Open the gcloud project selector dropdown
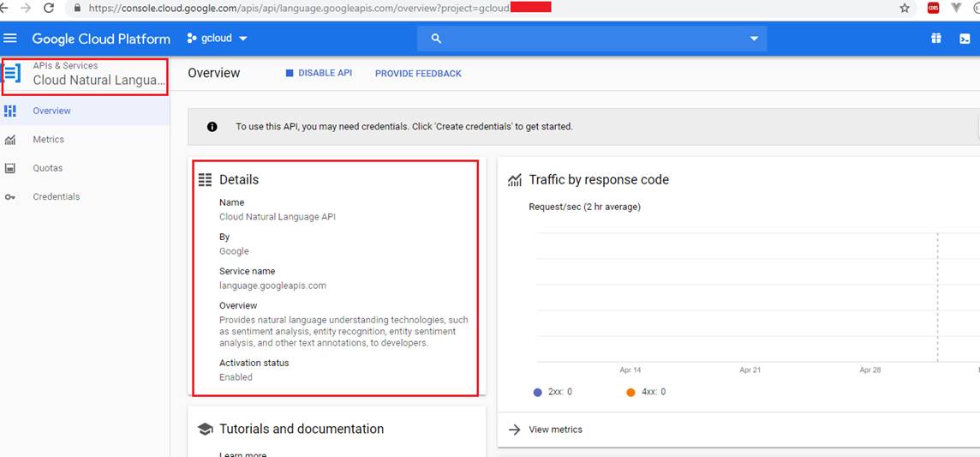This screenshot has width=980, height=457. pyautogui.click(x=217, y=38)
